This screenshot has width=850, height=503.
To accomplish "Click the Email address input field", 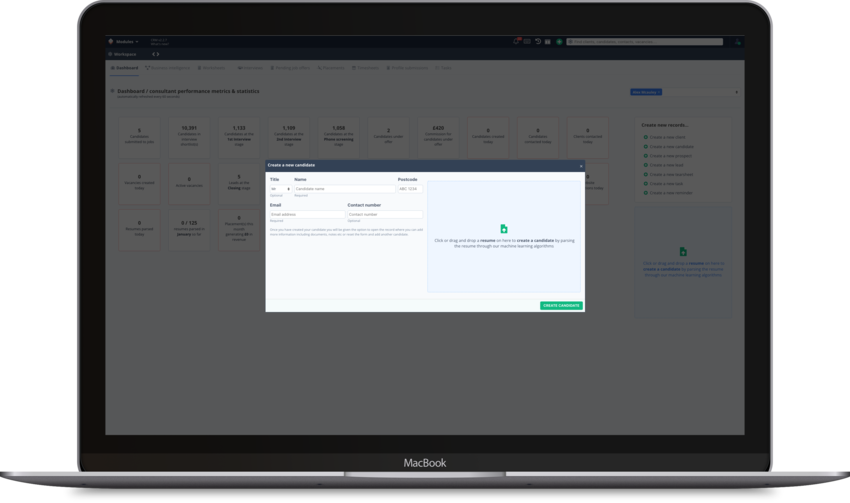I will click(x=307, y=214).
